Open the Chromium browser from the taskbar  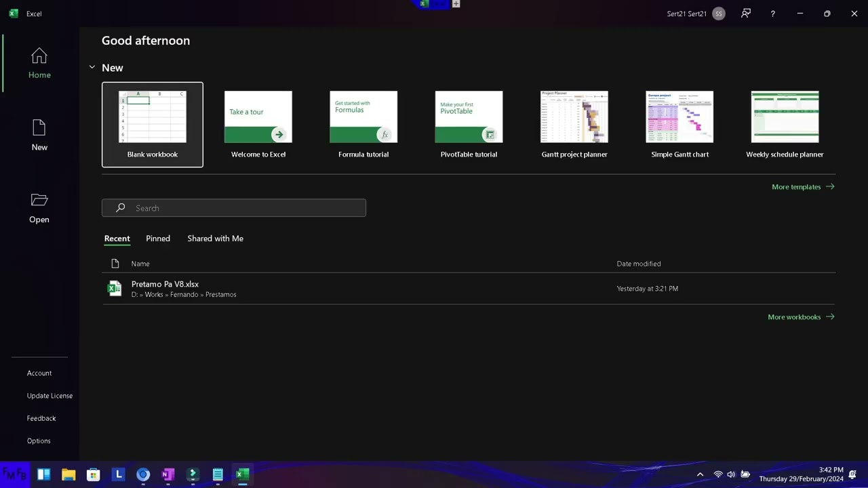pos(143,474)
